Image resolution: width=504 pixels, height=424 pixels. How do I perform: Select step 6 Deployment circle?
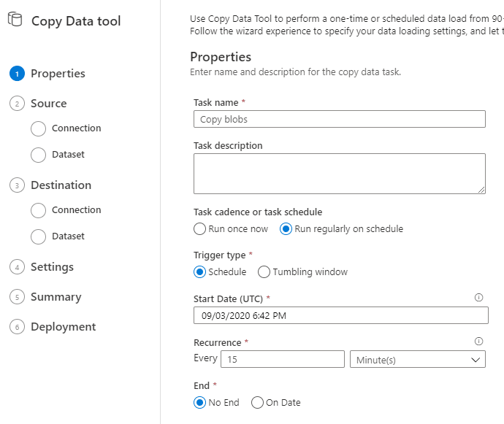click(17, 327)
